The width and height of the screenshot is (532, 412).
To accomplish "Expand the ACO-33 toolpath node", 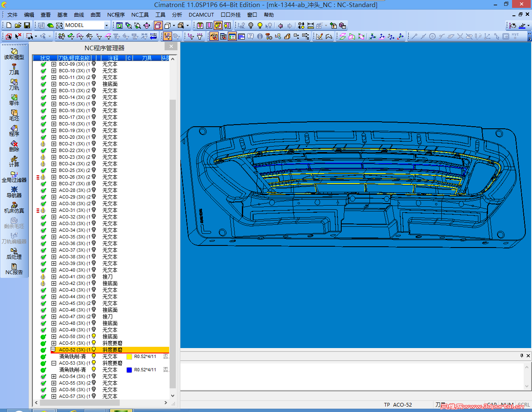I will tap(54, 223).
